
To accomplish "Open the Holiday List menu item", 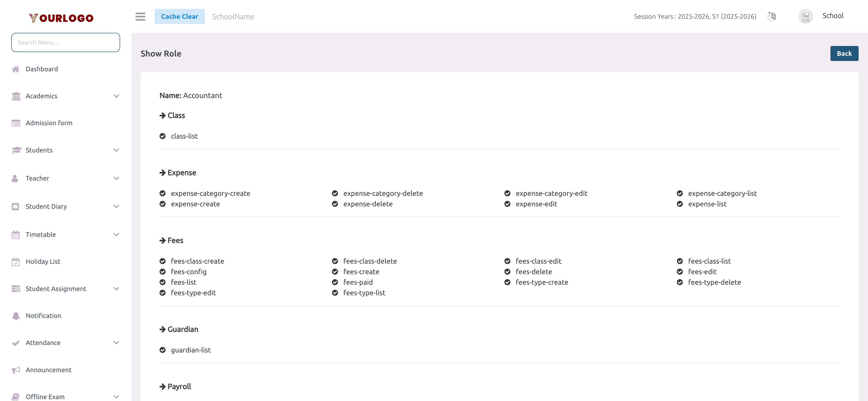I will pos(43,261).
